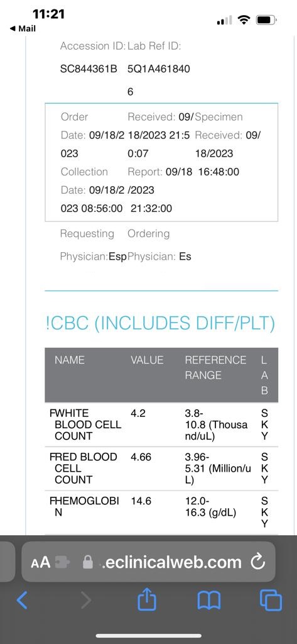This screenshot has width=297, height=644.
Task: Tap the status bar clock 11:21
Action: [48, 14]
